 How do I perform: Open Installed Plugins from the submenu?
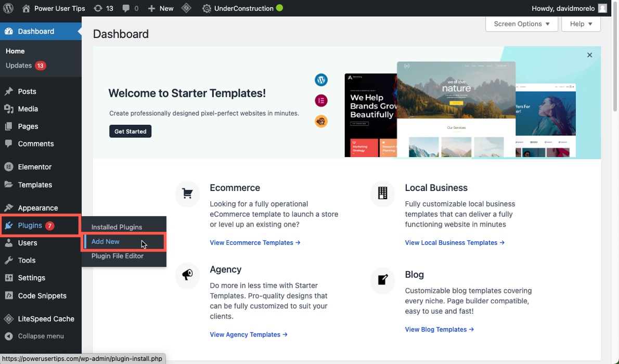coord(115,227)
